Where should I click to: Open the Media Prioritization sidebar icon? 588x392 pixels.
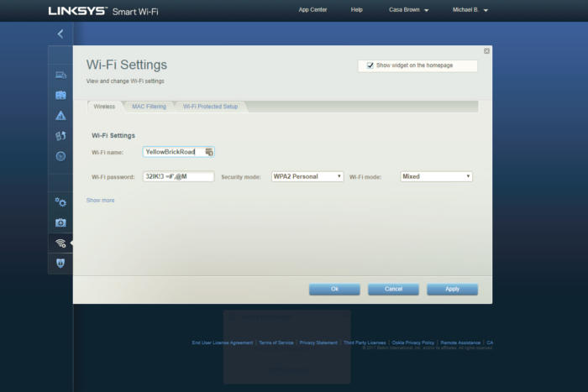coord(60,136)
